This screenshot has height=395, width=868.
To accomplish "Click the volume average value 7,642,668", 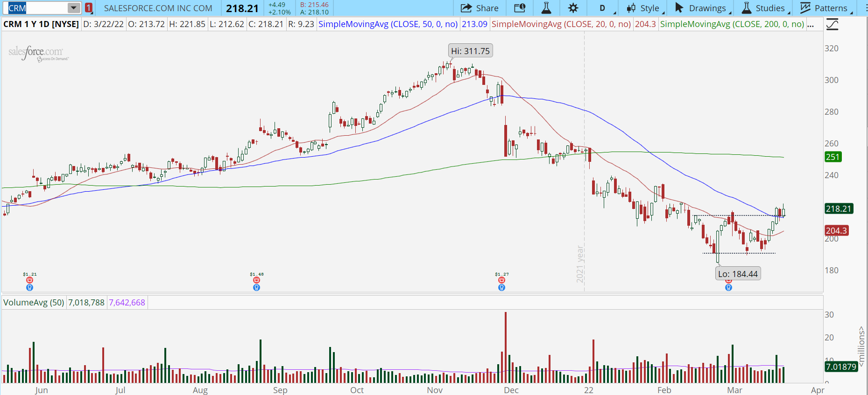I will (x=127, y=303).
